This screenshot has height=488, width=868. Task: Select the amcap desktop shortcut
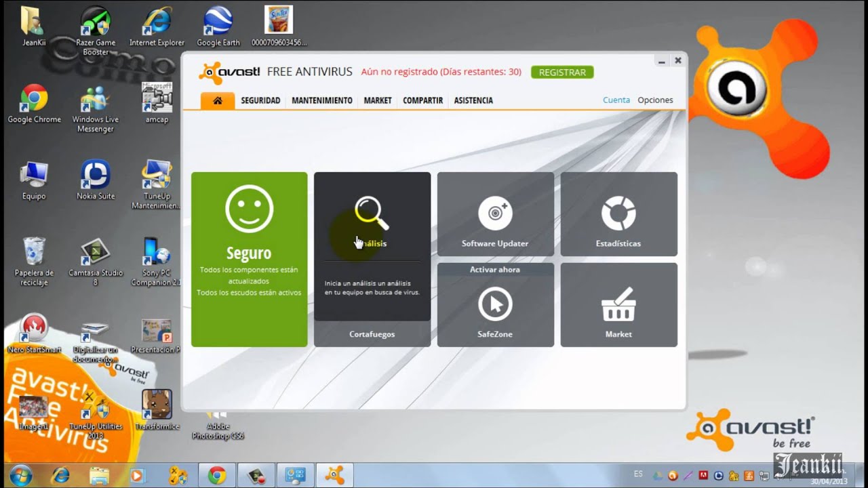[157, 104]
